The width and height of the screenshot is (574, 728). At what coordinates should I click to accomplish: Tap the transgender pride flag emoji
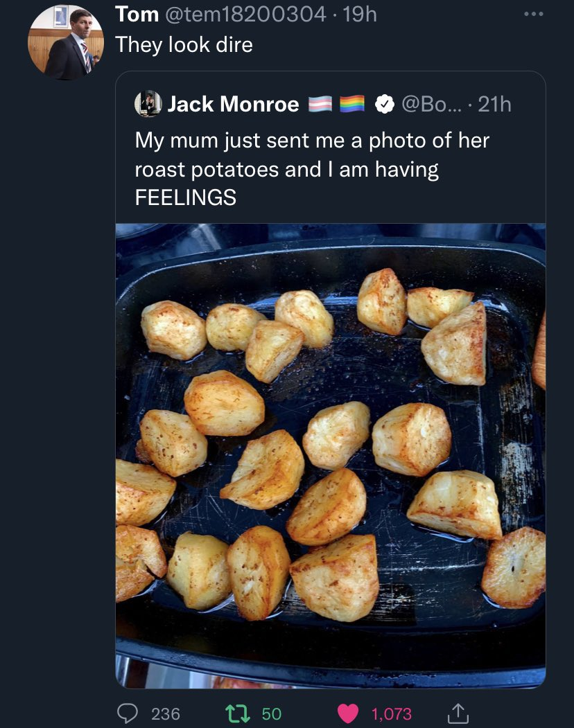point(321,104)
